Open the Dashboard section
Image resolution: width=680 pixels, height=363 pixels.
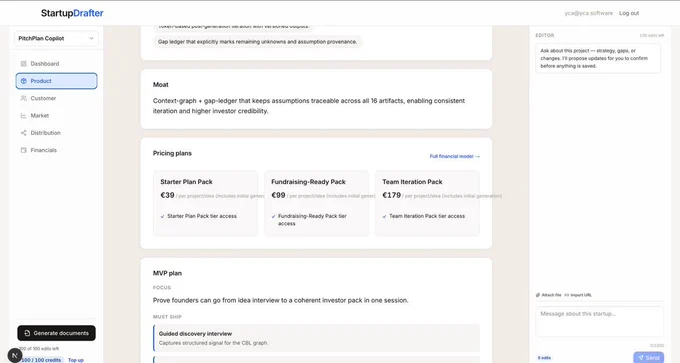(x=56, y=64)
